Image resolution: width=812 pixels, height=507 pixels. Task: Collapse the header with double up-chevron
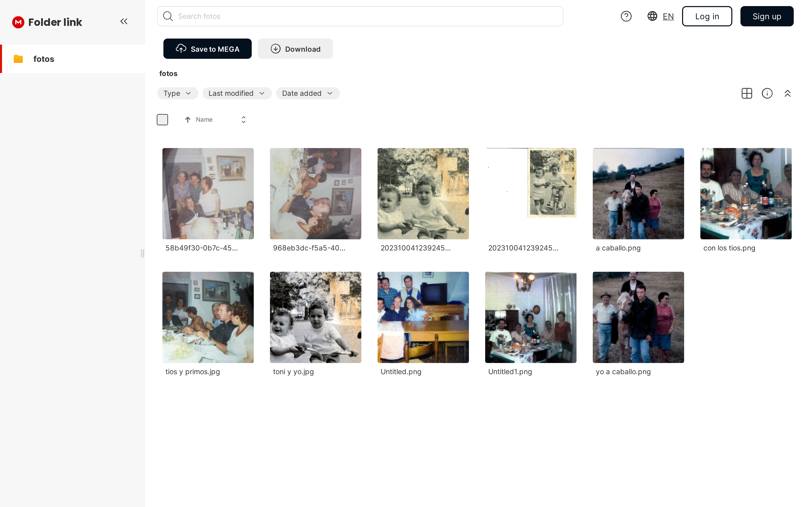pyautogui.click(x=787, y=93)
